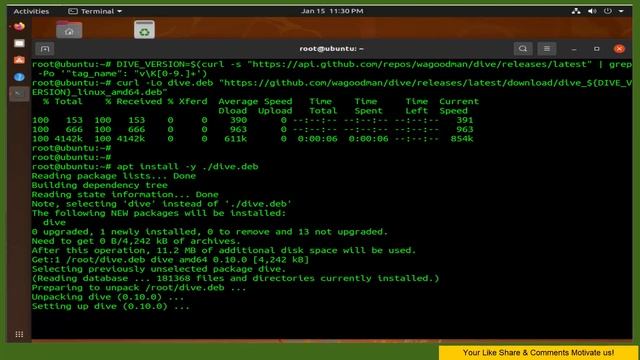Click the 'The following NEW packages' line
This screenshot has height=360, width=640.
coord(159,213)
